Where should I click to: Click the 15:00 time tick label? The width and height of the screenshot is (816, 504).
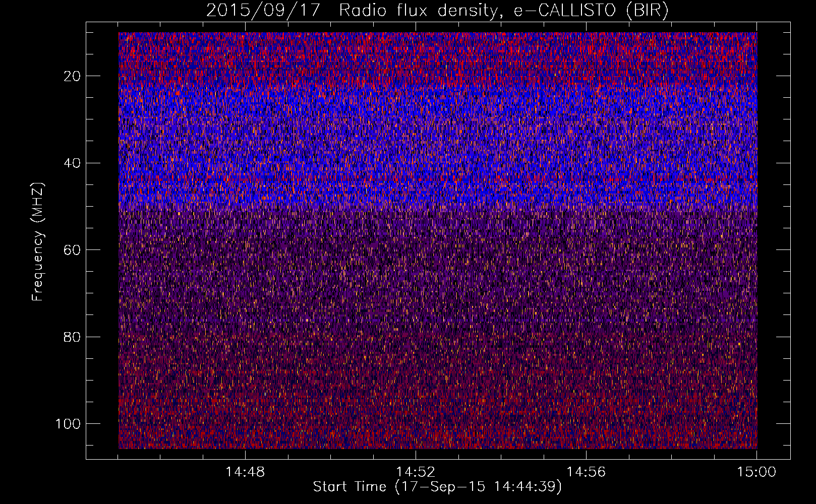tap(756, 472)
